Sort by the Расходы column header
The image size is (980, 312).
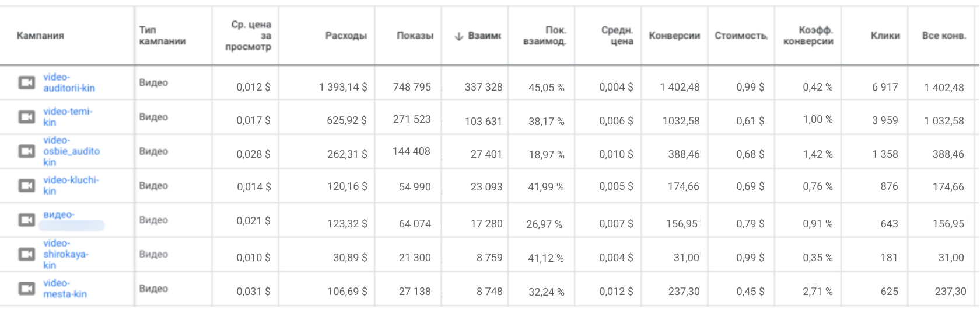click(346, 36)
